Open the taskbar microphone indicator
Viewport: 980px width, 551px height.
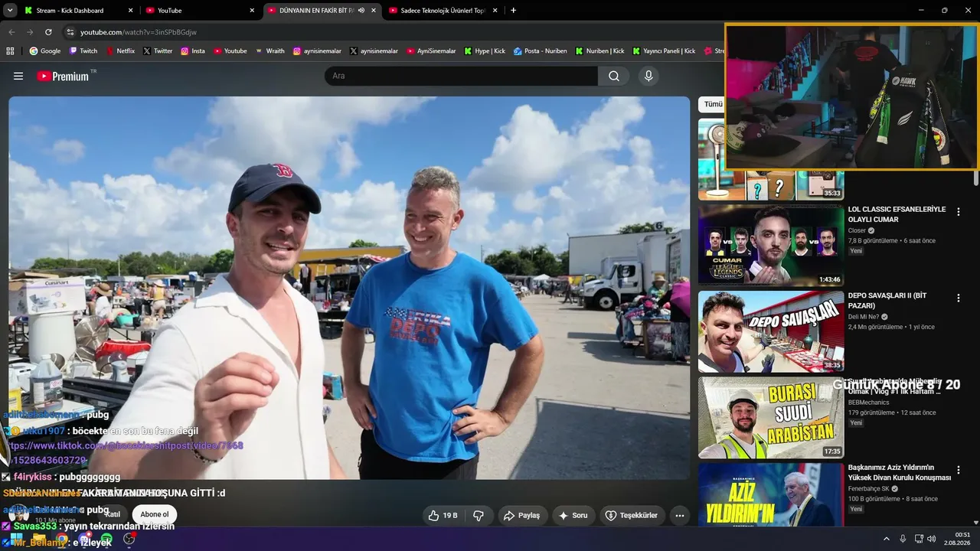903,539
